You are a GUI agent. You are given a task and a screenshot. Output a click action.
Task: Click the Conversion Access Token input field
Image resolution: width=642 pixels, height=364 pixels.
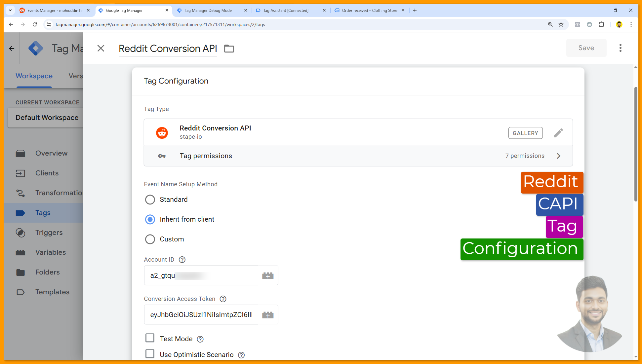(x=201, y=315)
